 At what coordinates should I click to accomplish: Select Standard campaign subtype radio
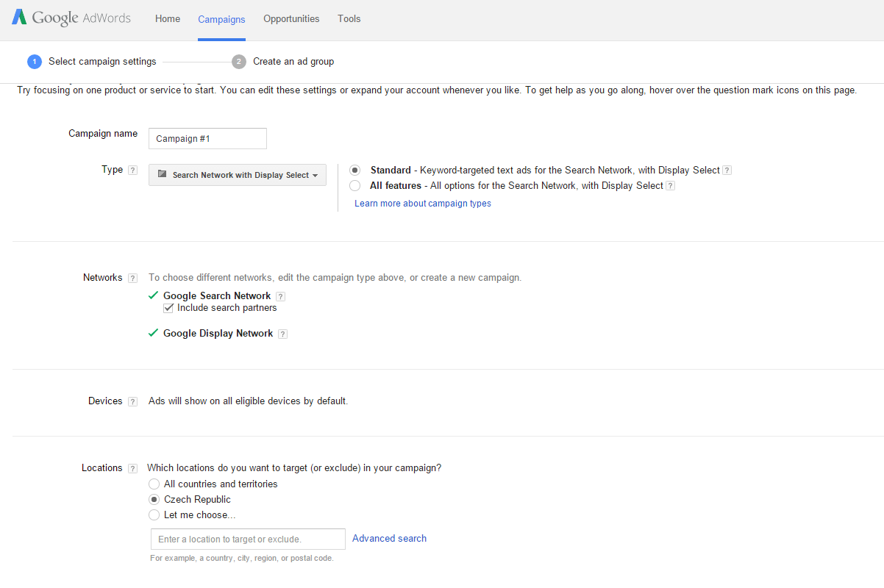pos(355,170)
